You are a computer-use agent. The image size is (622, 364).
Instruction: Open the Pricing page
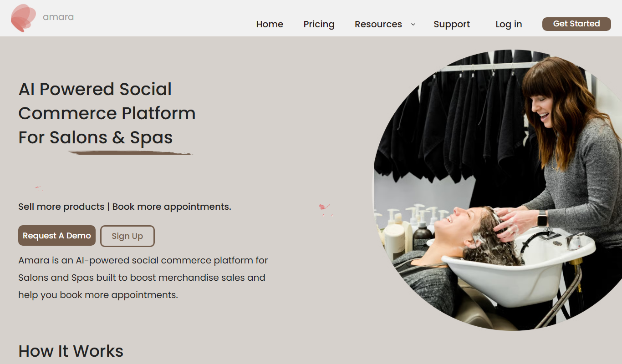(x=319, y=24)
